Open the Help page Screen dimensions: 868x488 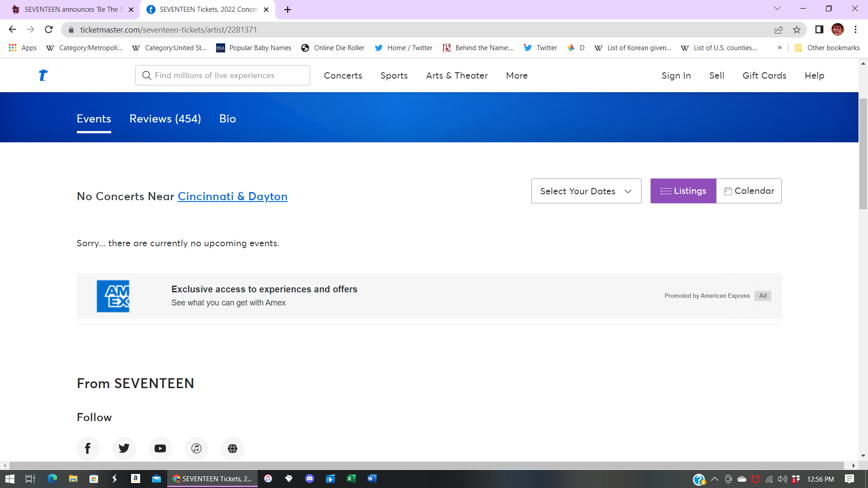tap(814, 76)
